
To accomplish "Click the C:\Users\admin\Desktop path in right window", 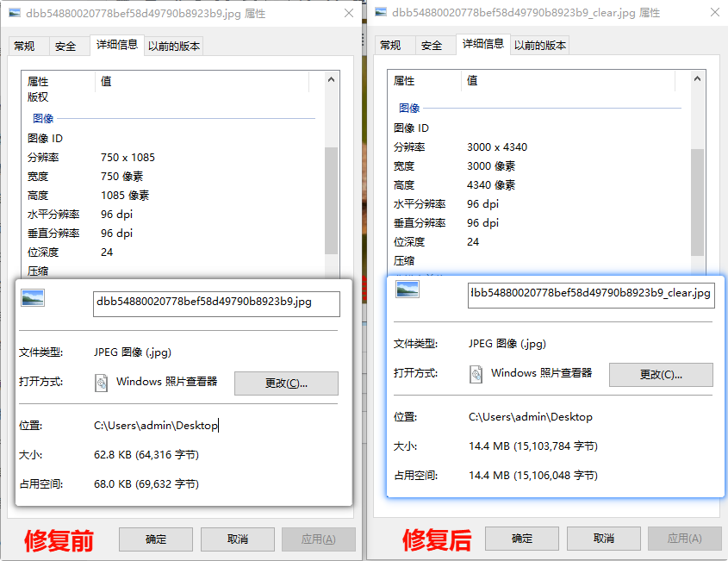I will coord(530,417).
